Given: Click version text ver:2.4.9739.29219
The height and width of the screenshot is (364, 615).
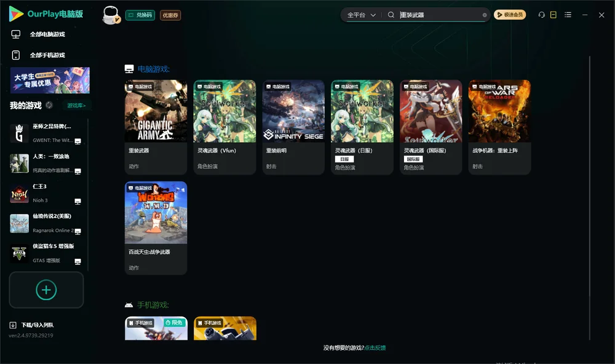Looking at the screenshot, I should tap(31, 335).
